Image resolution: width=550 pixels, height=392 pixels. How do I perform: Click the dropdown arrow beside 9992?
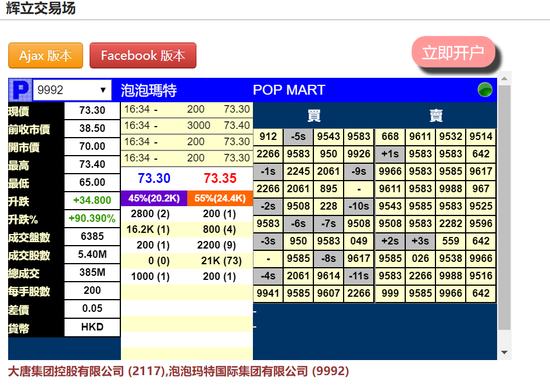click(103, 90)
